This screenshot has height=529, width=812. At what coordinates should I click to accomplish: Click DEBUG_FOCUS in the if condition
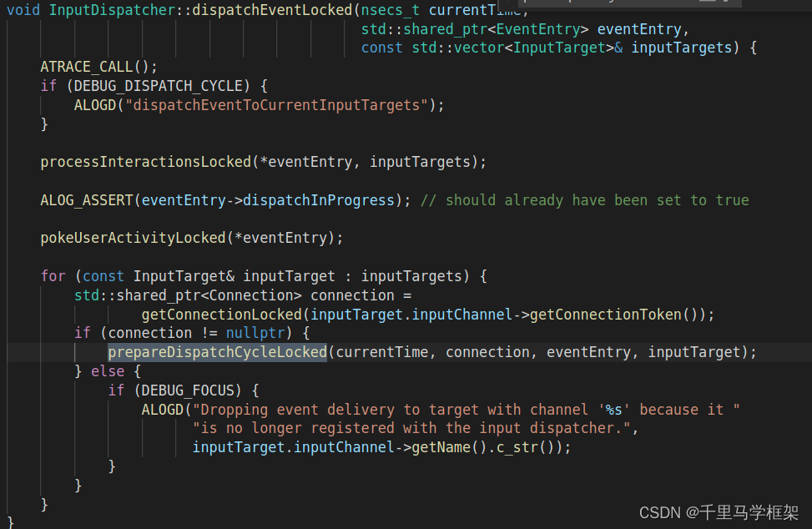pos(188,390)
